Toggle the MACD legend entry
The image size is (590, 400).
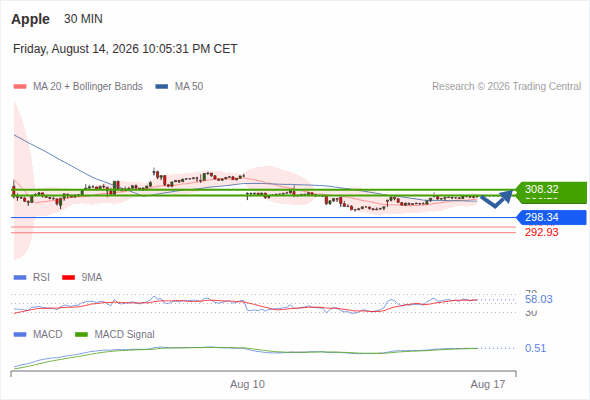point(38,335)
